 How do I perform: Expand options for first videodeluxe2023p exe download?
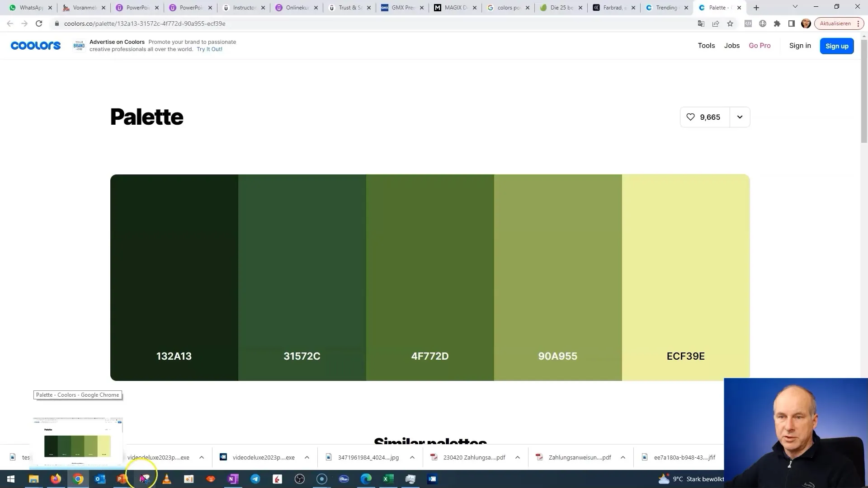tap(202, 457)
